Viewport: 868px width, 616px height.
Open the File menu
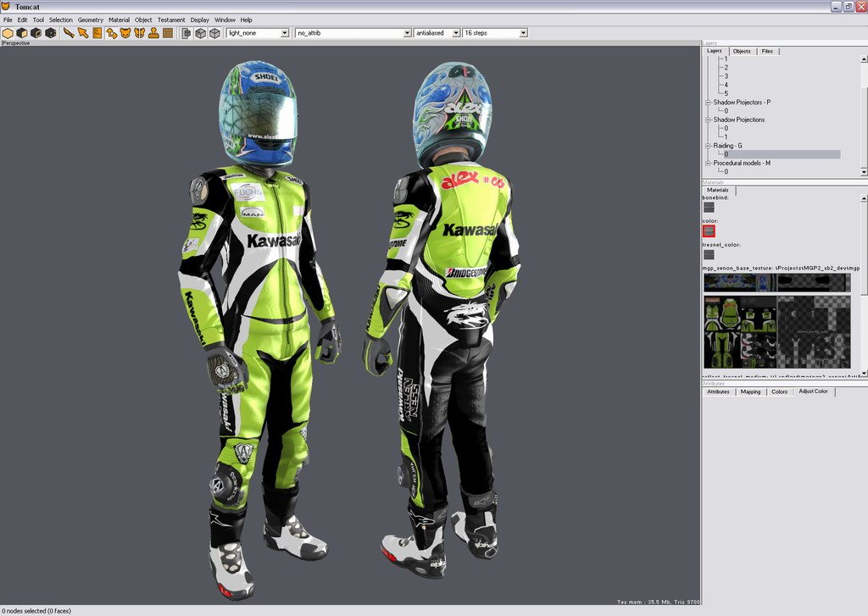[x=8, y=20]
